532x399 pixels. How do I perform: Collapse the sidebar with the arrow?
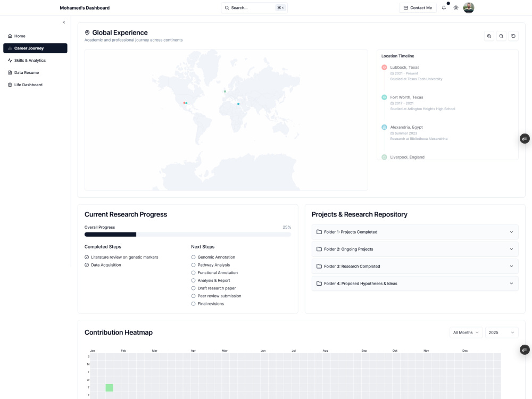click(63, 22)
